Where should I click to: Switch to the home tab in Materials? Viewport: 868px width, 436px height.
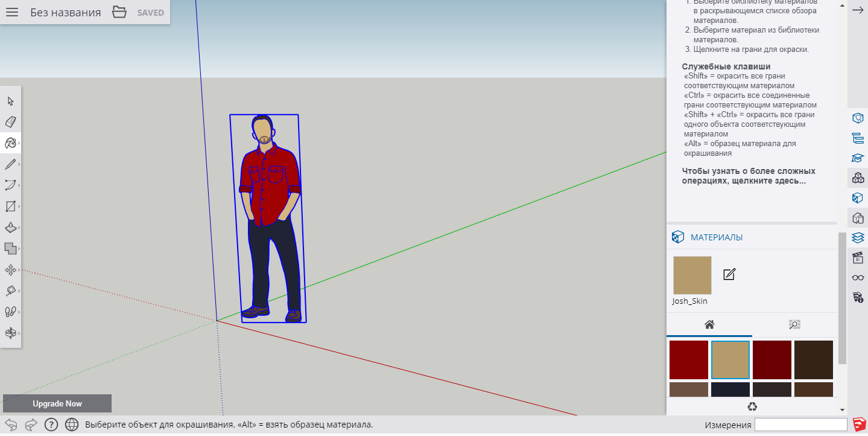click(709, 324)
